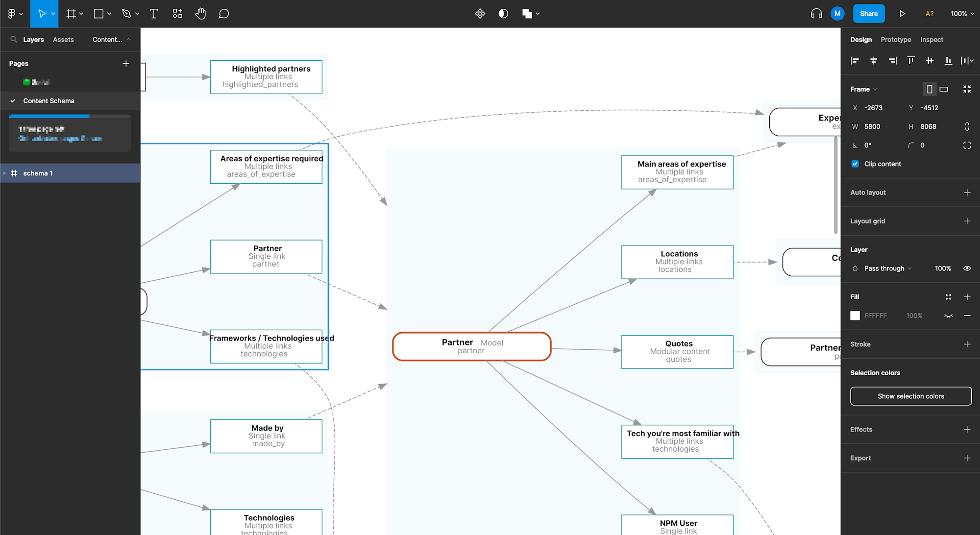Search layers with the magnifier icon

pos(14,39)
